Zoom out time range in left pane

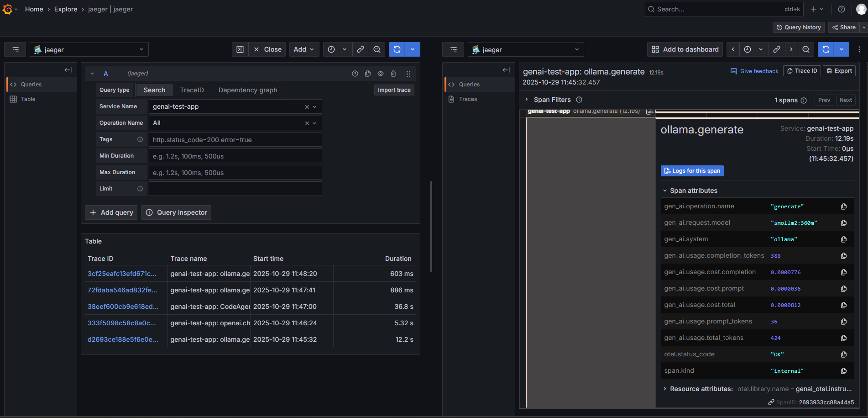377,49
